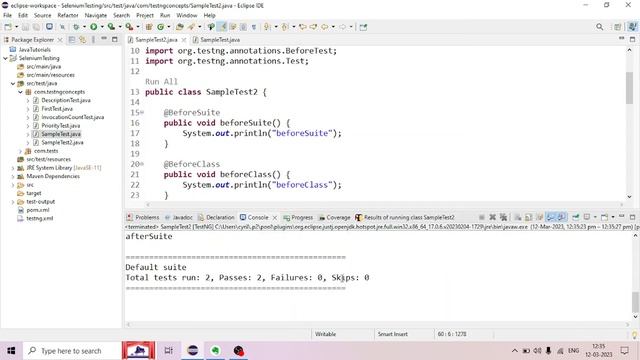Click the Save All toolbar icon
Image resolution: width=640 pixels, height=360 pixels.
pyautogui.click(x=36, y=27)
